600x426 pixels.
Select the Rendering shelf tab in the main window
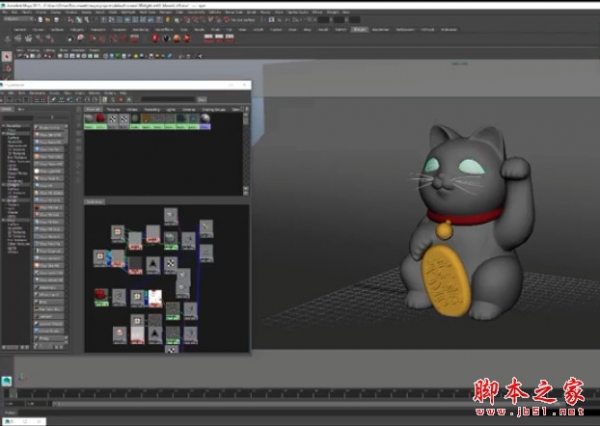[x=140, y=29]
